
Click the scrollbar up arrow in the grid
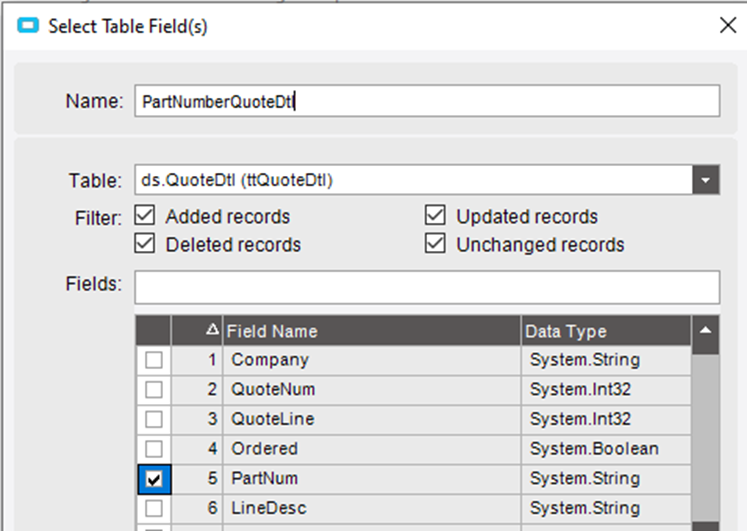(706, 331)
